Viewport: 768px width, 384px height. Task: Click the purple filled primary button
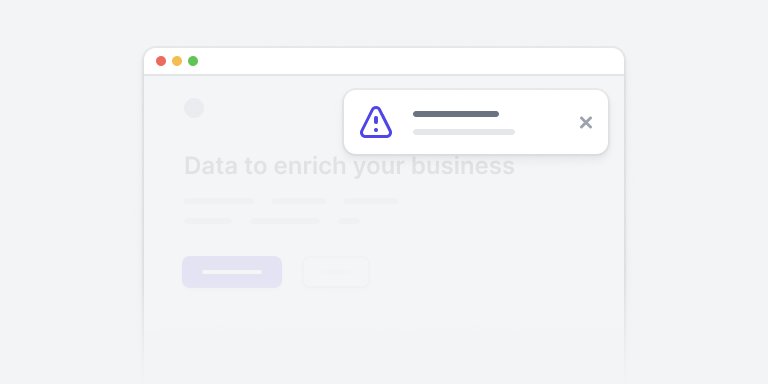(232, 272)
